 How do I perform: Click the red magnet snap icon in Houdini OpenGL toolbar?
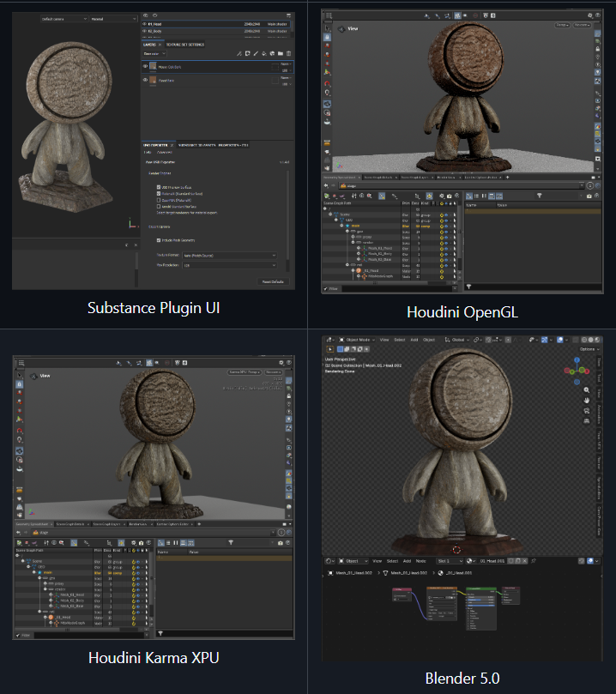click(327, 84)
